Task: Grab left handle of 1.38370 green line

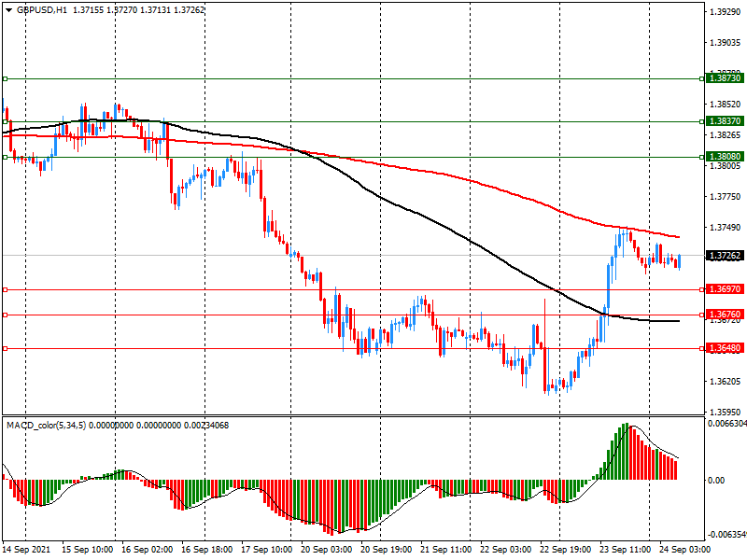Action: coord(5,122)
